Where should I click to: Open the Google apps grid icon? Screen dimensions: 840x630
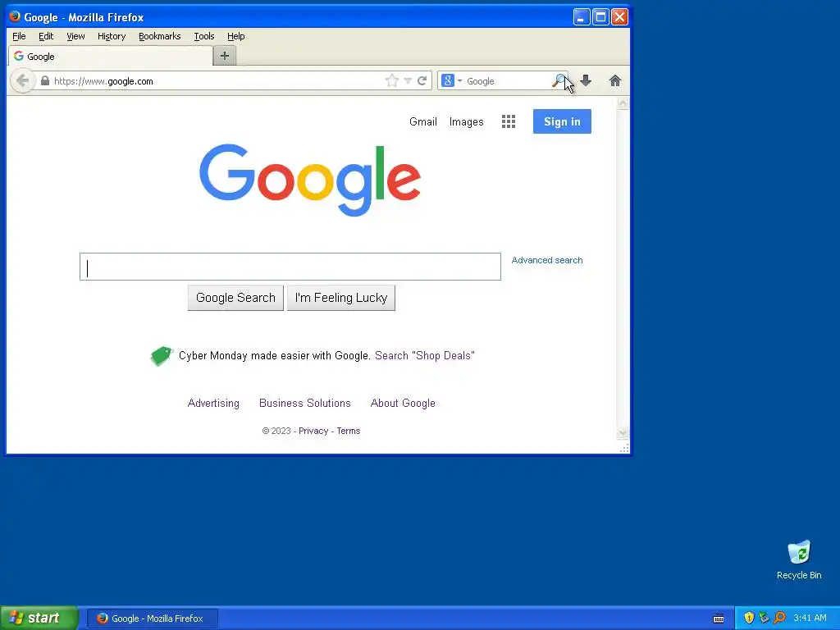click(509, 121)
